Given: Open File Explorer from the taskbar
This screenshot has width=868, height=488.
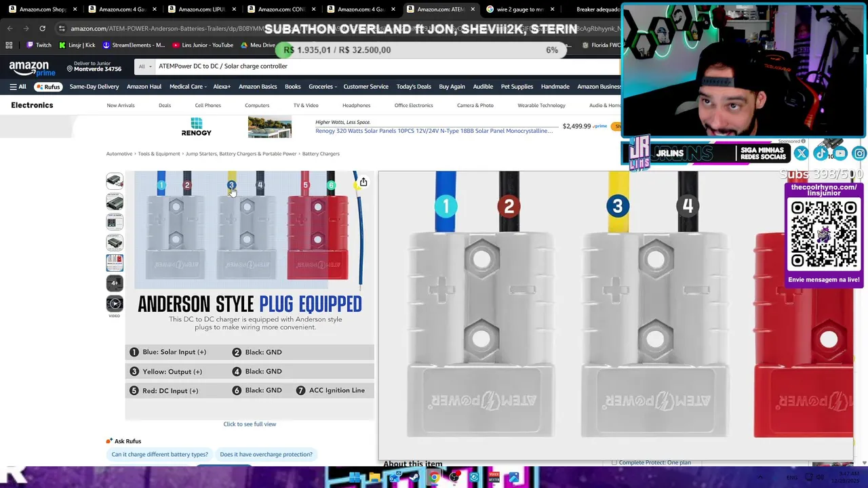Looking at the screenshot, I should point(374,478).
